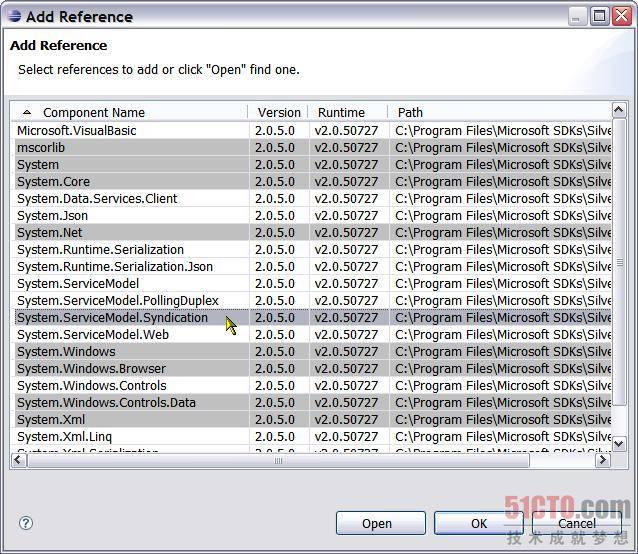Click the Eclipse icon in title bar
The width and height of the screenshot is (638, 554).
pos(14,16)
